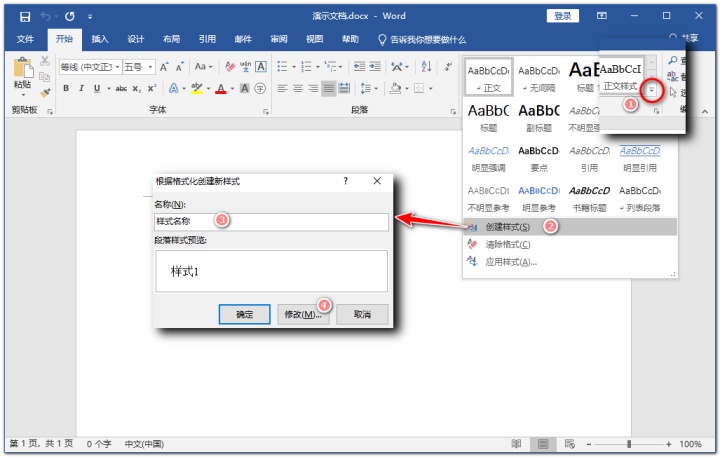Viewport: 720px width, 457px height.
Task: Click the Cut scissors icon
Action: 45,61
